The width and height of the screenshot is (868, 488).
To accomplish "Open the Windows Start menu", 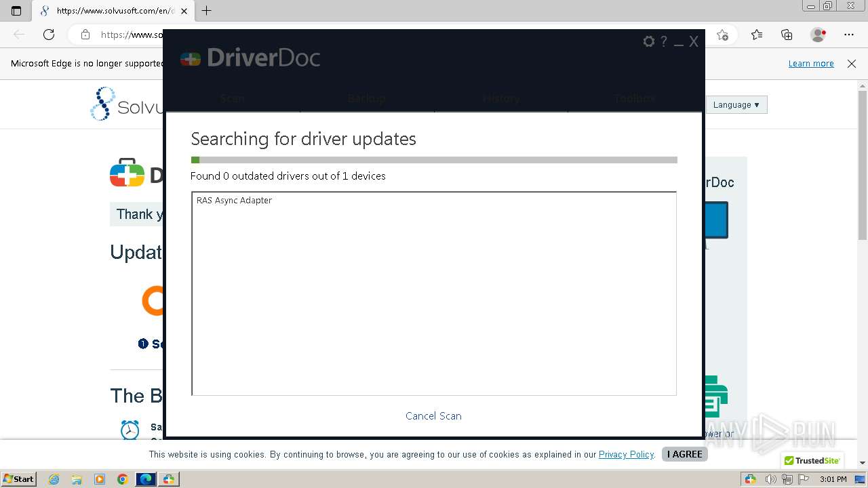I will click(18, 479).
